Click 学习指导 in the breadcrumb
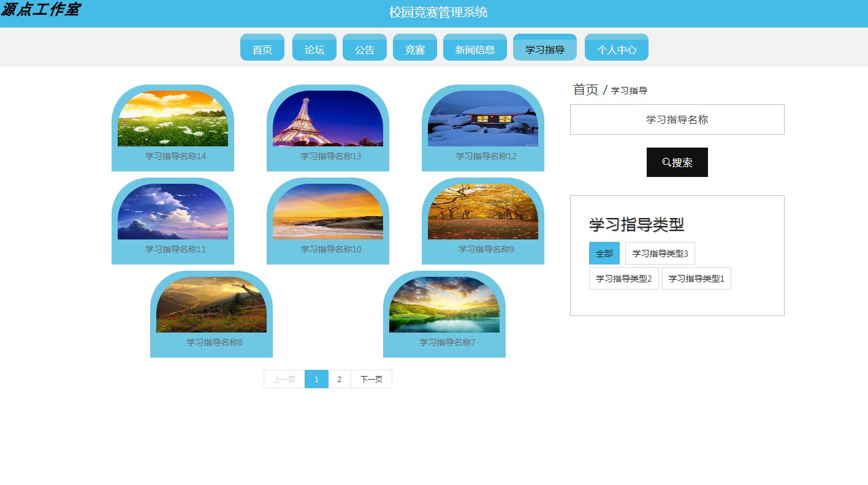The image size is (868, 485). (x=630, y=91)
